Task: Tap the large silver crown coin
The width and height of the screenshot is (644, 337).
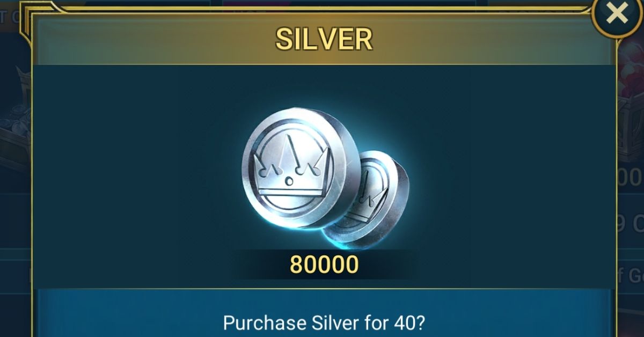Action: (x=298, y=168)
